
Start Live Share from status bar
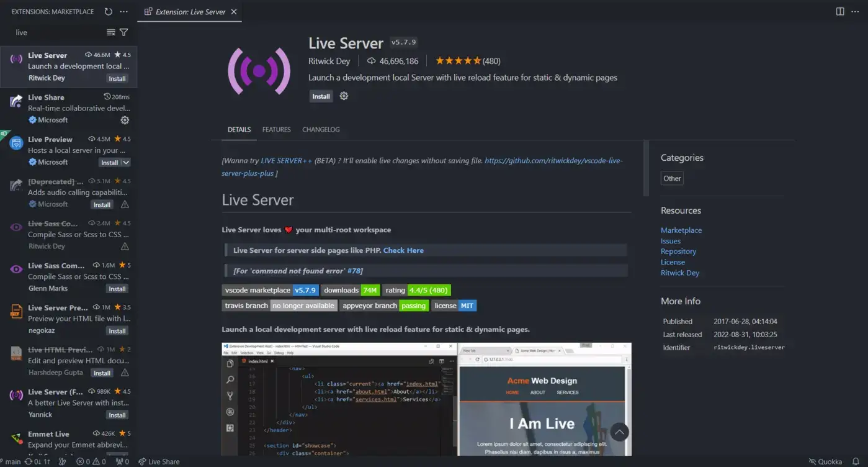click(x=159, y=461)
